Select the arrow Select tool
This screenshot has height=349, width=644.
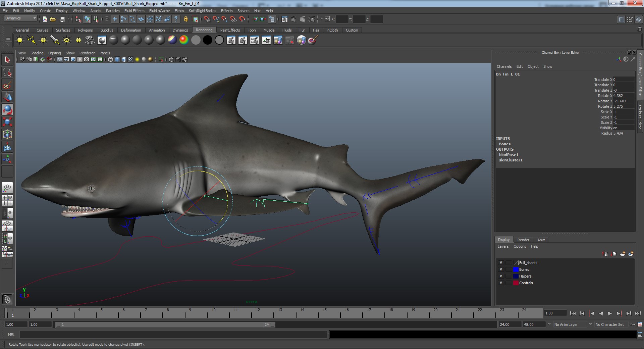7,60
